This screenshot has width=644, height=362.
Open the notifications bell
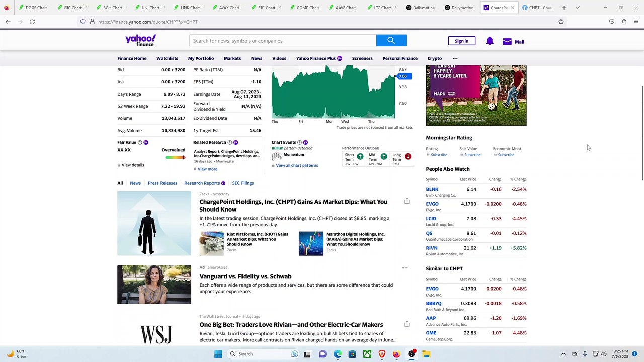point(490,41)
